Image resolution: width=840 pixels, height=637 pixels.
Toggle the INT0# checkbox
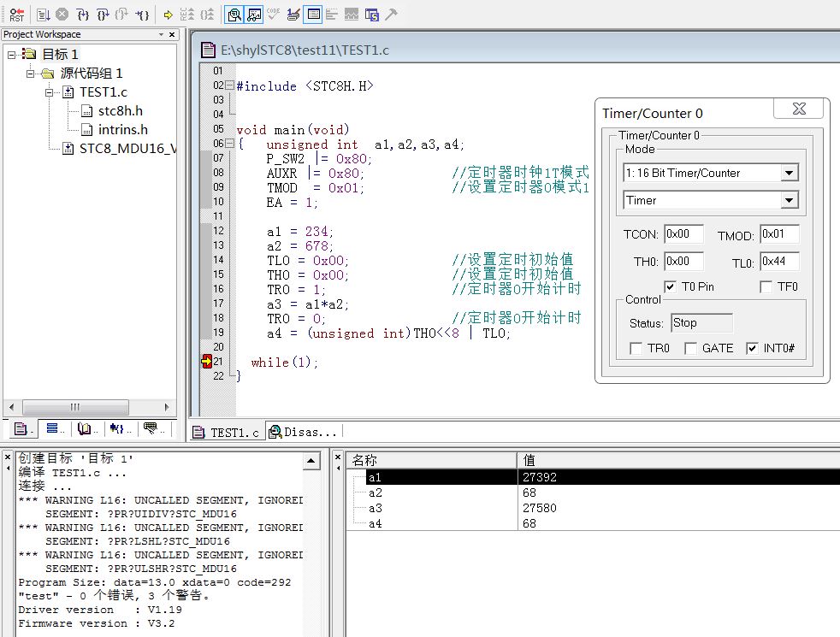tap(752, 349)
